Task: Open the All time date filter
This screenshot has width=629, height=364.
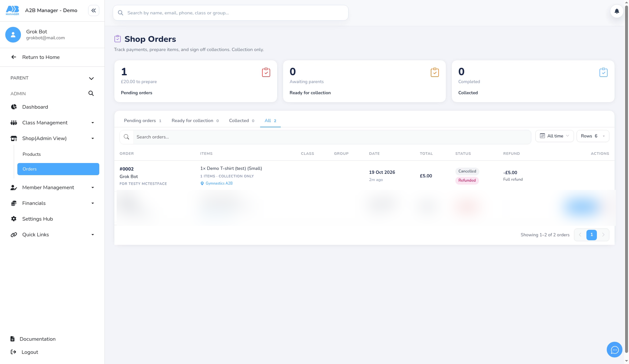Action: (554, 136)
